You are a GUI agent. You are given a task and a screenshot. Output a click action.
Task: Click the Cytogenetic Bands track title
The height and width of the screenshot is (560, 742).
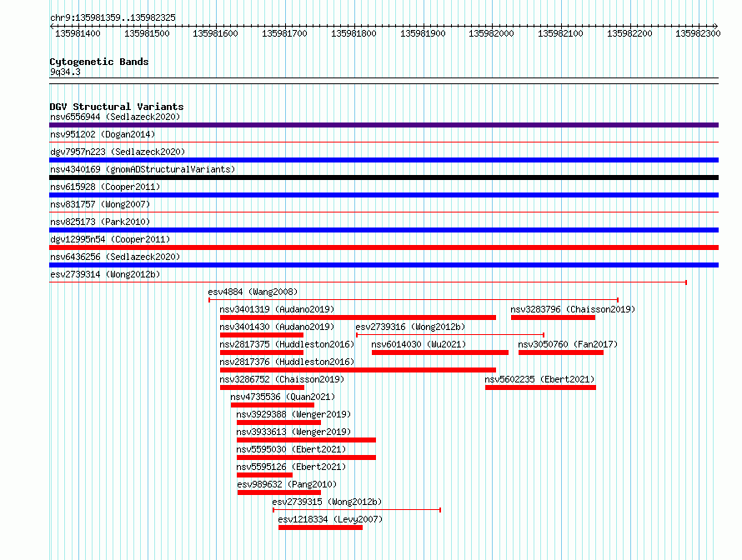(x=99, y=62)
